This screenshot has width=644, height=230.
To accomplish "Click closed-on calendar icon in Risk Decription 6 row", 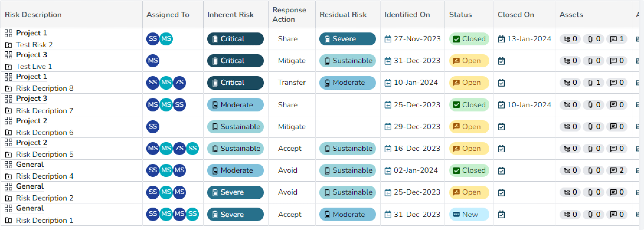I will click(x=501, y=127).
